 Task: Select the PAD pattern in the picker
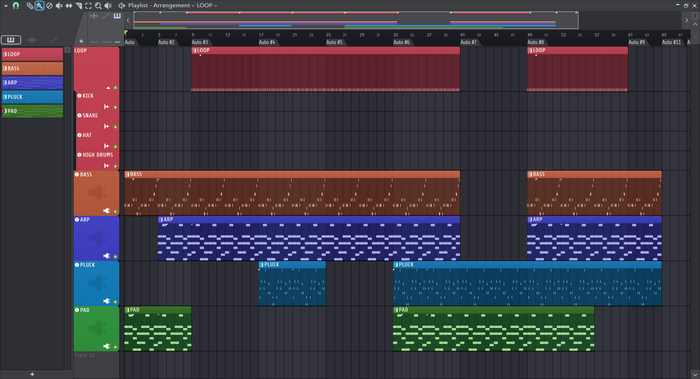pos(32,111)
